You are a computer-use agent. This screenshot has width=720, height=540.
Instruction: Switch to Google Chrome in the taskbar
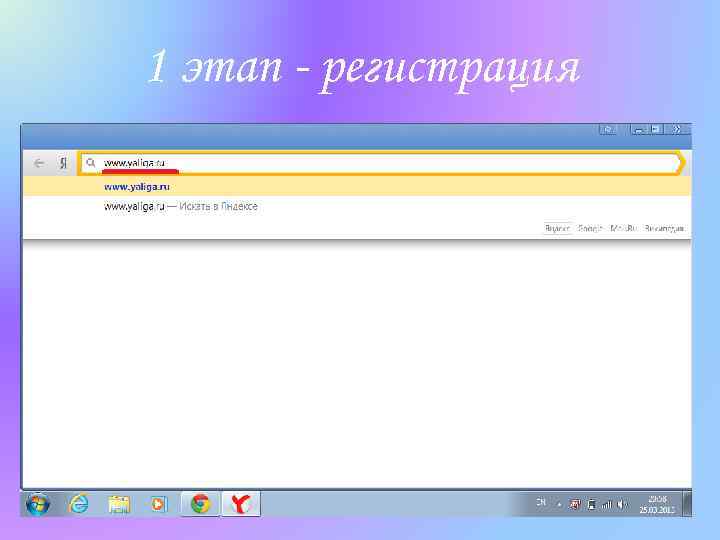[201, 504]
